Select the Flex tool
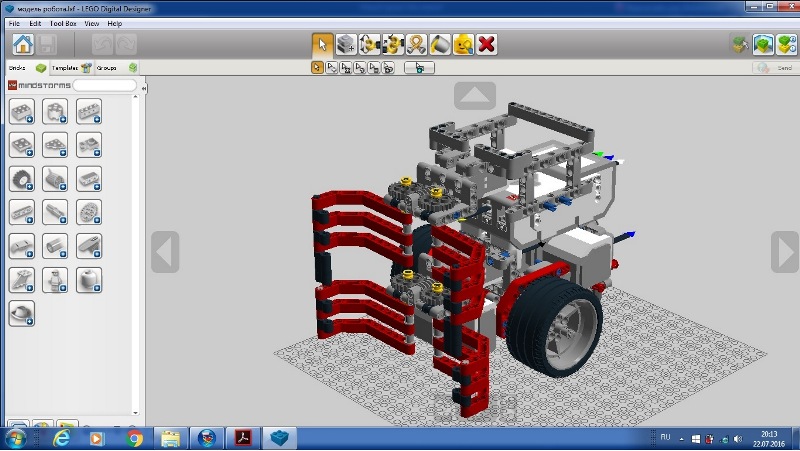The width and height of the screenshot is (800, 451). (417, 45)
